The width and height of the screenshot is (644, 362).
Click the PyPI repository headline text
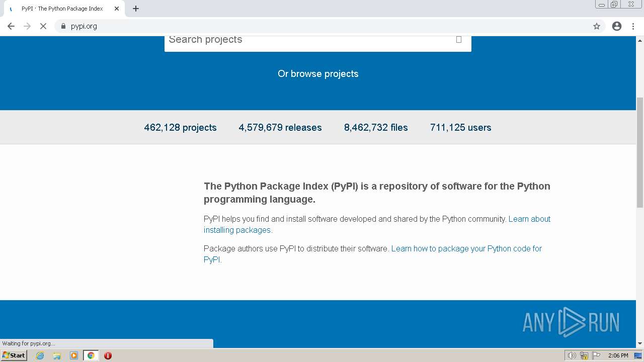click(x=377, y=193)
